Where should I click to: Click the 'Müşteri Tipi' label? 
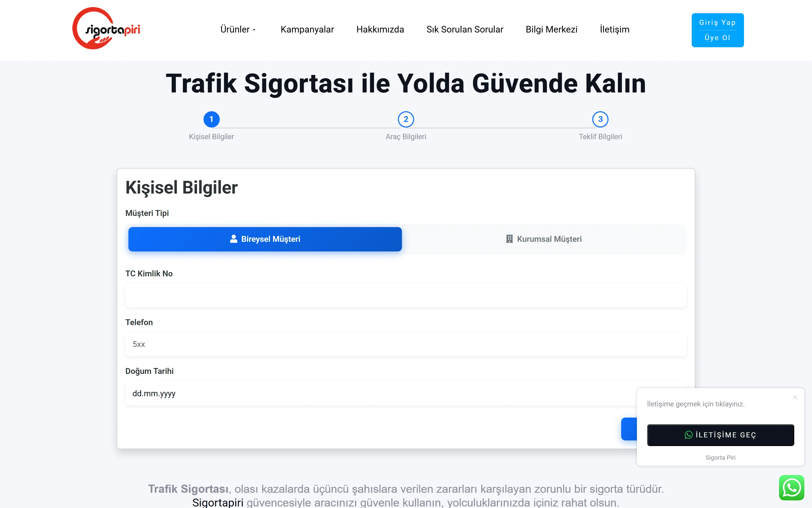pos(147,213)
